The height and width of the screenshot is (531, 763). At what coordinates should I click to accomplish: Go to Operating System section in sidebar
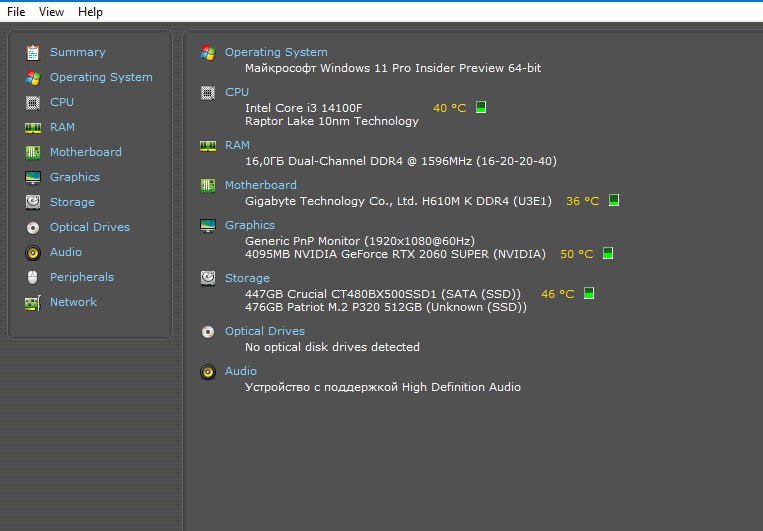101,77
